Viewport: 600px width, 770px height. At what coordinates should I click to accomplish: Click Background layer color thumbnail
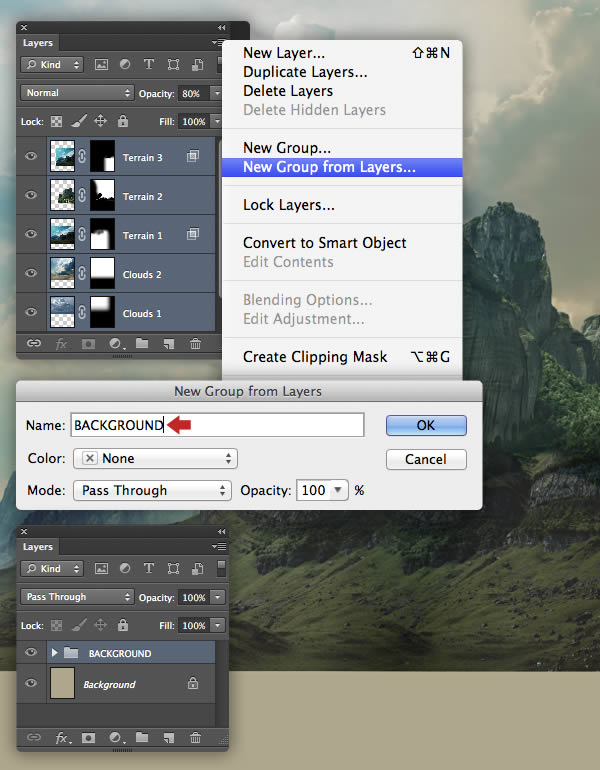(62, 683)
